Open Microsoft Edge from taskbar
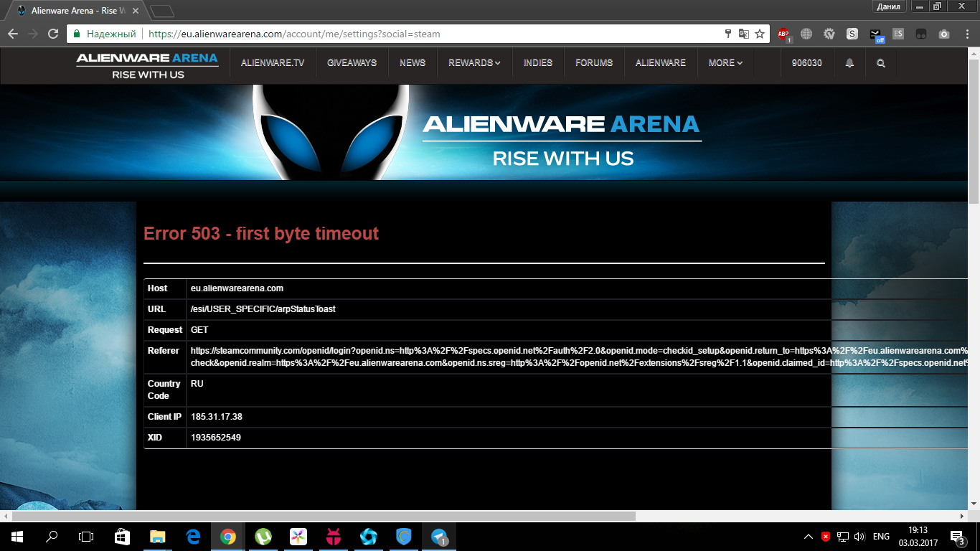This screenshot has height=551, width=980. click(x=192, y=536)
